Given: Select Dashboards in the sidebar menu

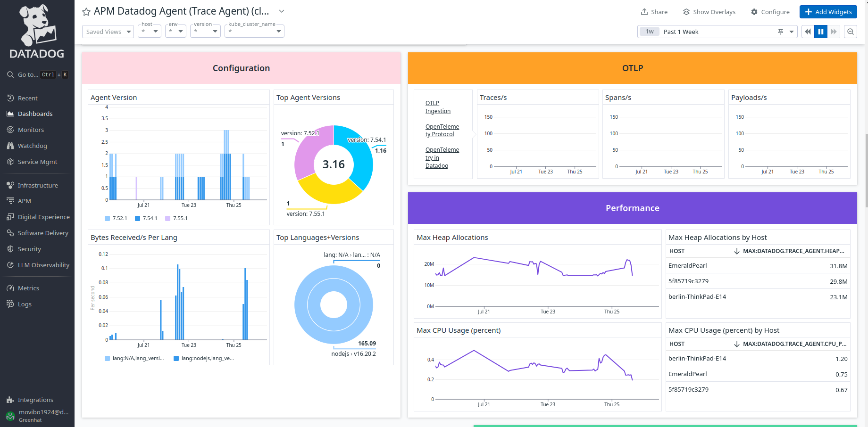Looking at the screenshot, I should click(35, 114).
